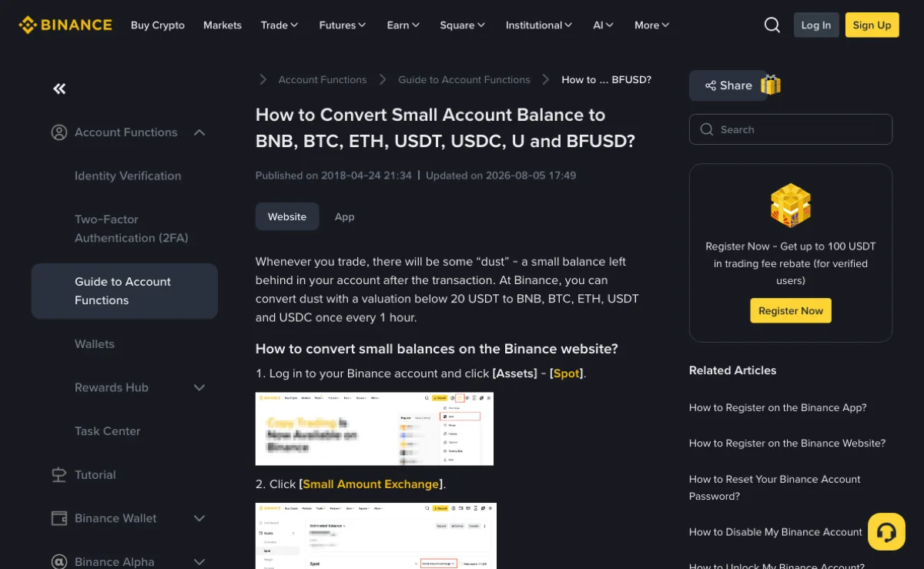The width and height of the screenshot is (924, 569).
Task: Open Identity Verification in sidebar
Action: 128,176
